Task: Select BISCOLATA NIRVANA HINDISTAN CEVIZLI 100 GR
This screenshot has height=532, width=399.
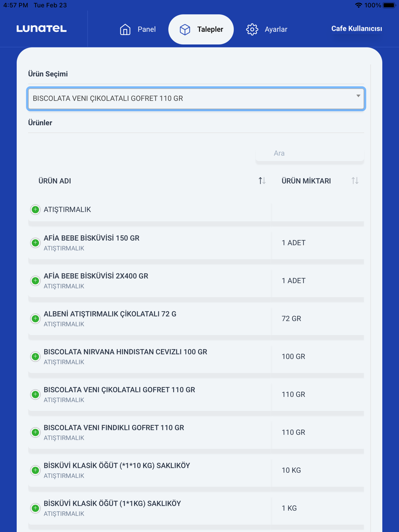Action: (125, 352)
